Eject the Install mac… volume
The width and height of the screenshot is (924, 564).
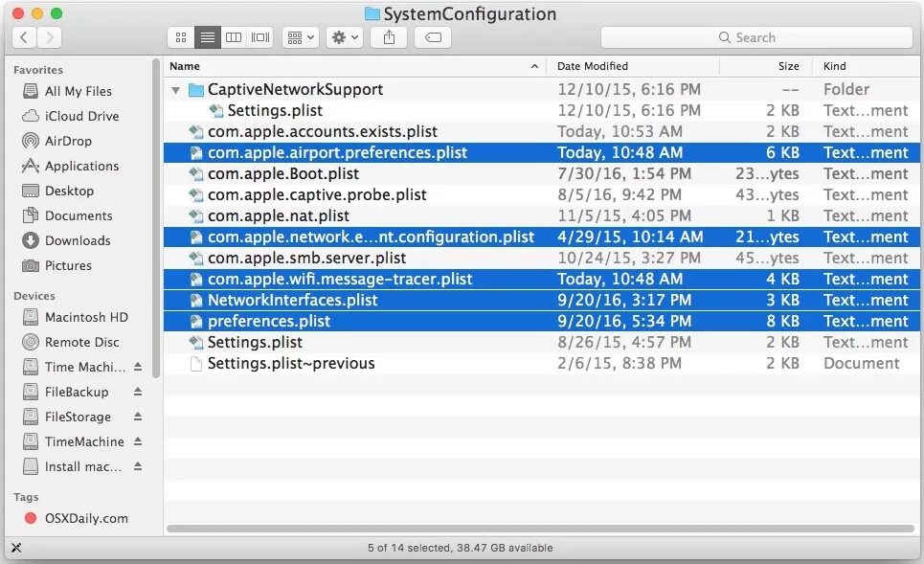[x=137, y=466]
